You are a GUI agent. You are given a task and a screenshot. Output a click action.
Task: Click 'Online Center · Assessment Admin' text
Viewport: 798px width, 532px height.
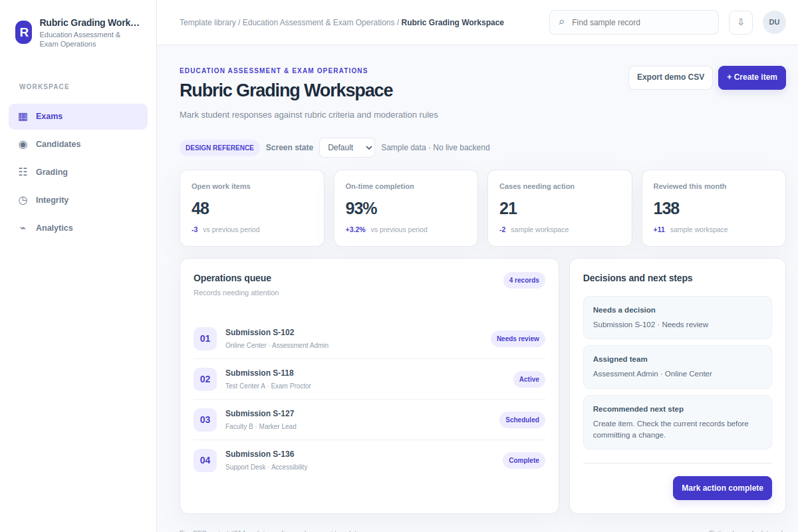277,346
